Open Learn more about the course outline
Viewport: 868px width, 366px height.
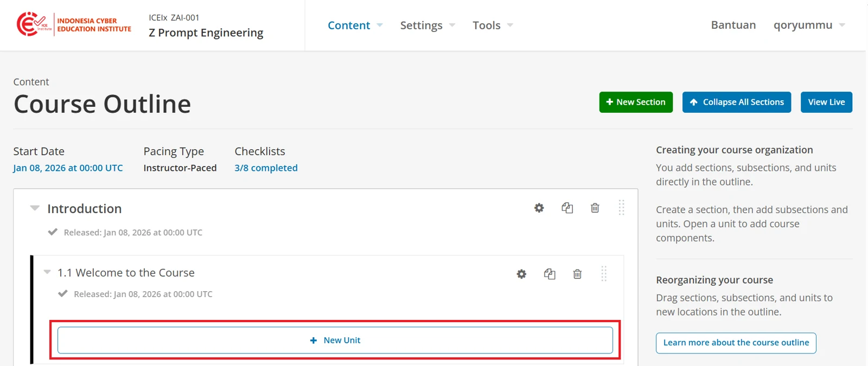click(736, 343)
